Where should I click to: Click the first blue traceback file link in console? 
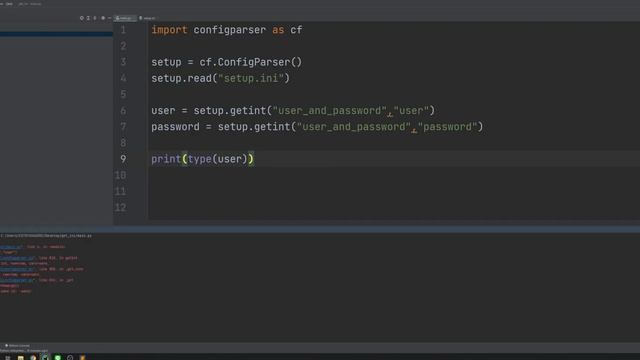click(x=11, y=247)
